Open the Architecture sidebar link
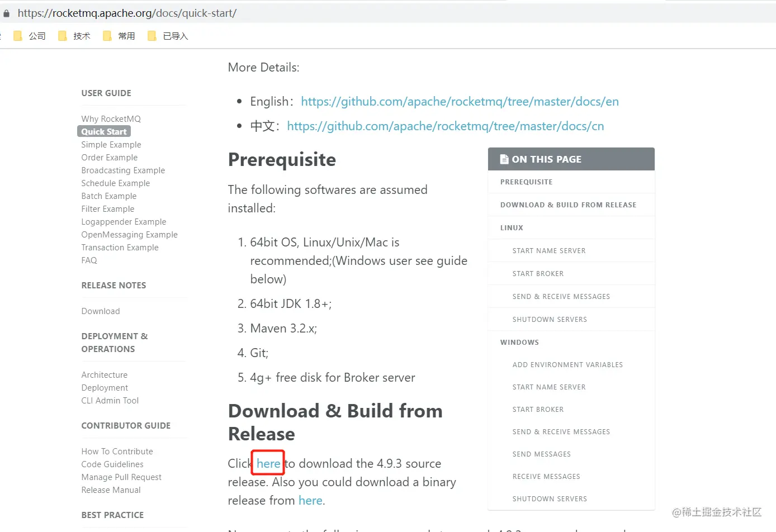Viewport: 776px width, 532px height. tap(104, 374)
